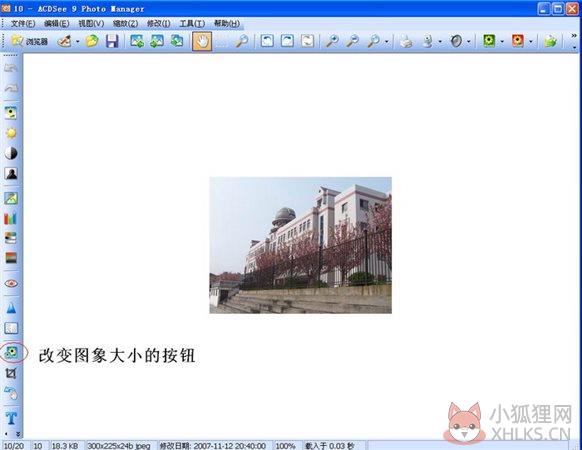Image resolution: width=582 pixels, height=450 pixels.
Task: Click the rotate left toolbar icon
Action: 267,41
